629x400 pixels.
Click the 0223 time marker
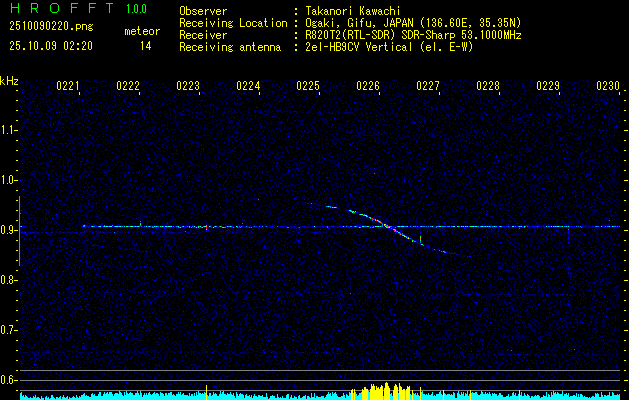tap(188, 87)
